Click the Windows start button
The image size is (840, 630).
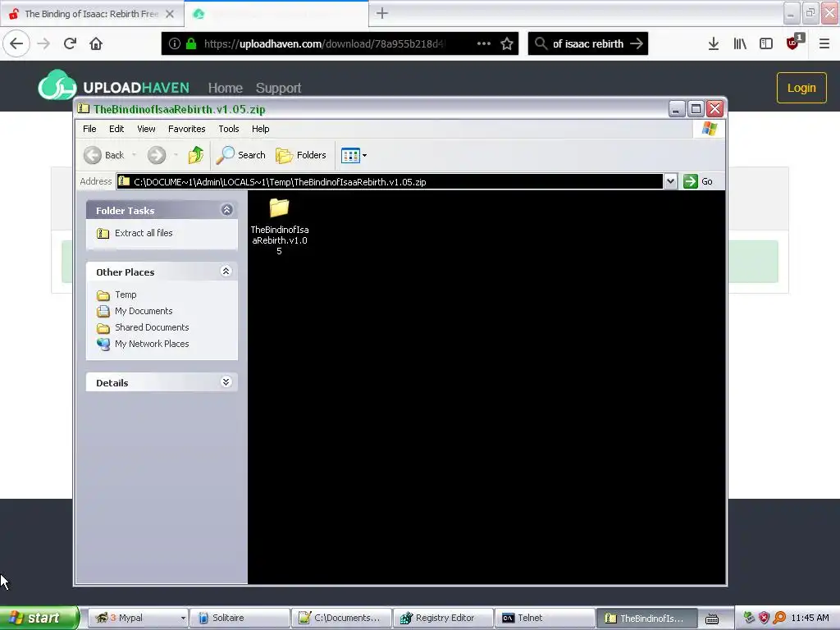point(39,619)
